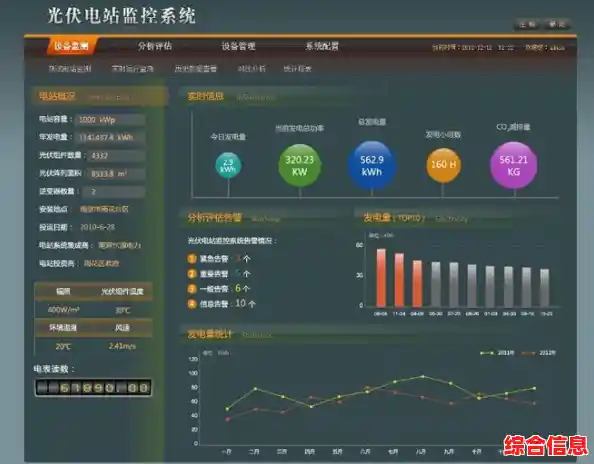Click the 光伏阵列面积 m² value field
Viewport: 594px width, 464px height.
[116, 173]
